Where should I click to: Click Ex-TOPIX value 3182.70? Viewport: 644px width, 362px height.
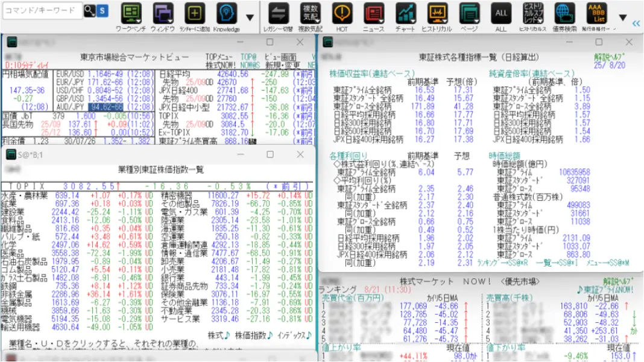[235, 133]
